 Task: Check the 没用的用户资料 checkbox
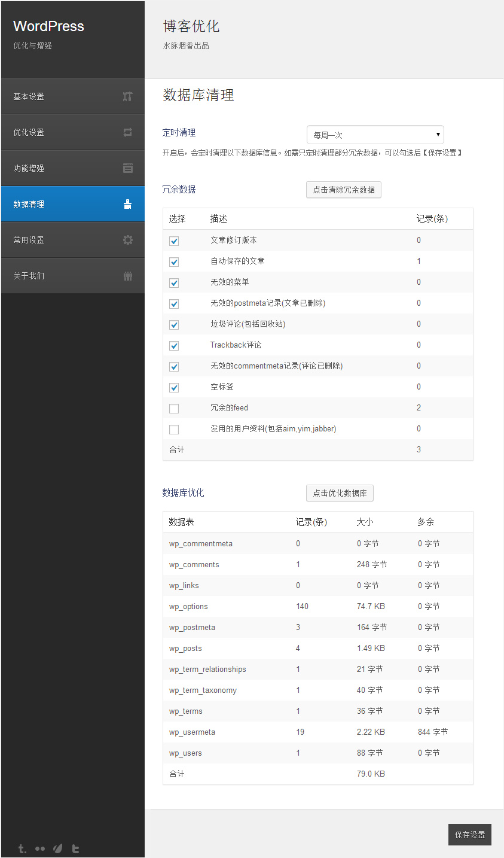click(x=174, y=429)
